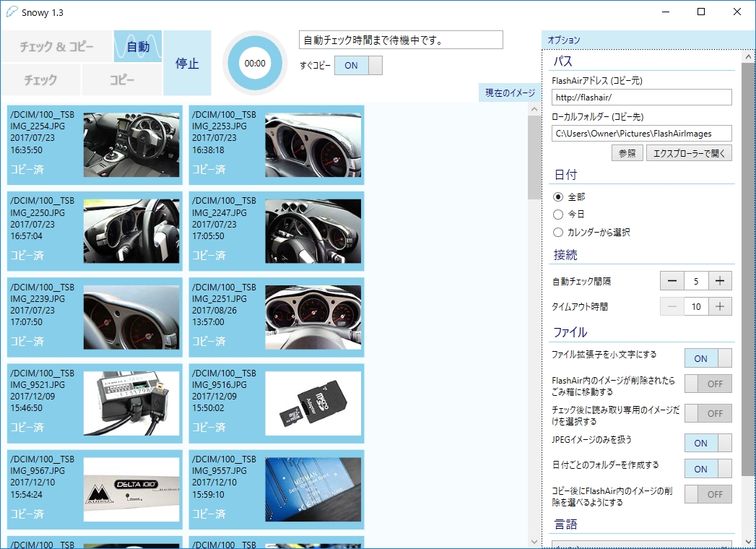Toggle JPEGイメージのみを扱う switch
Image resolution: width=756 pixels, height=549 pixels.
(x=708, y=443)
